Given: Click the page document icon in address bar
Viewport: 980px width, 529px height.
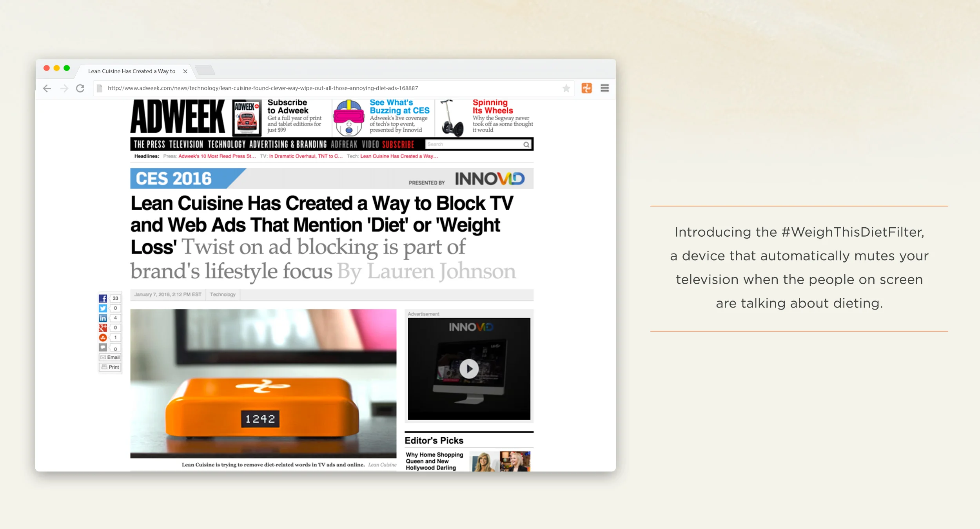Looking at the screenshot, I should tap(100, 88).
